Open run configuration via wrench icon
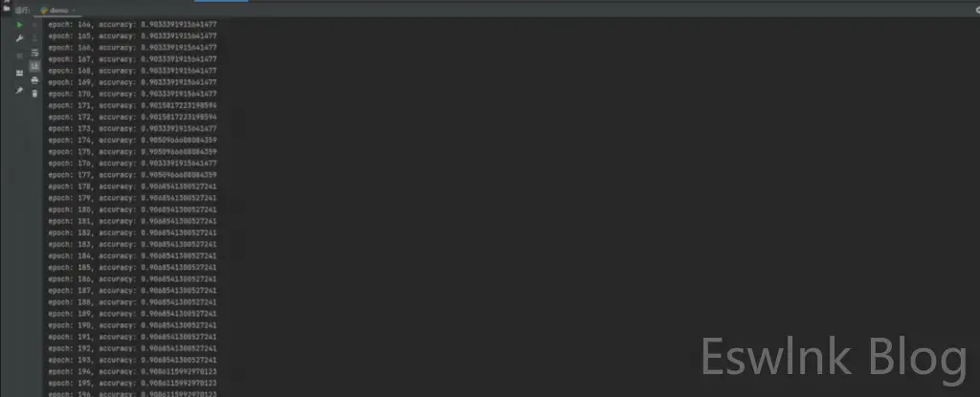Viewport: 980px width, 397px height. [19, 39]
